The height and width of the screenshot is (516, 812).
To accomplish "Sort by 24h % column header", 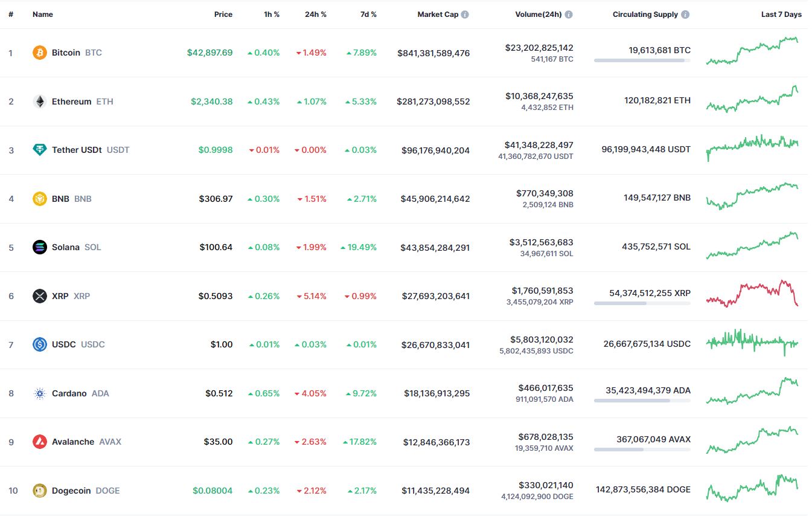I will coord(316,15).
